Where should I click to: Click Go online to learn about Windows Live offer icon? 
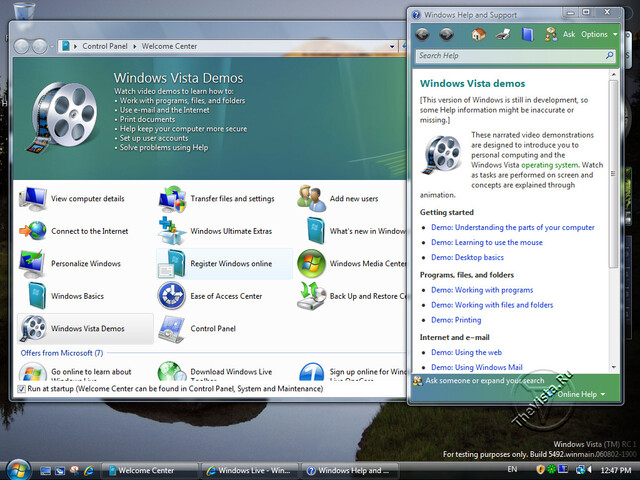[33, 371]
